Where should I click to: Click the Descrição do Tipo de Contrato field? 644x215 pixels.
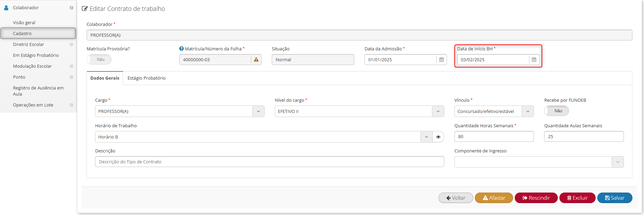click(x=269, y=162)
